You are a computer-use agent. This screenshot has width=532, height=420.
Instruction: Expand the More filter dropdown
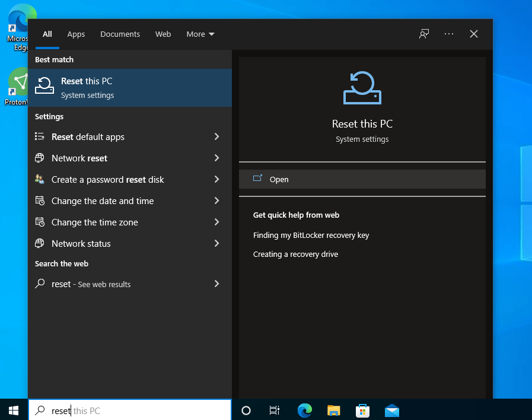(200, 34)
